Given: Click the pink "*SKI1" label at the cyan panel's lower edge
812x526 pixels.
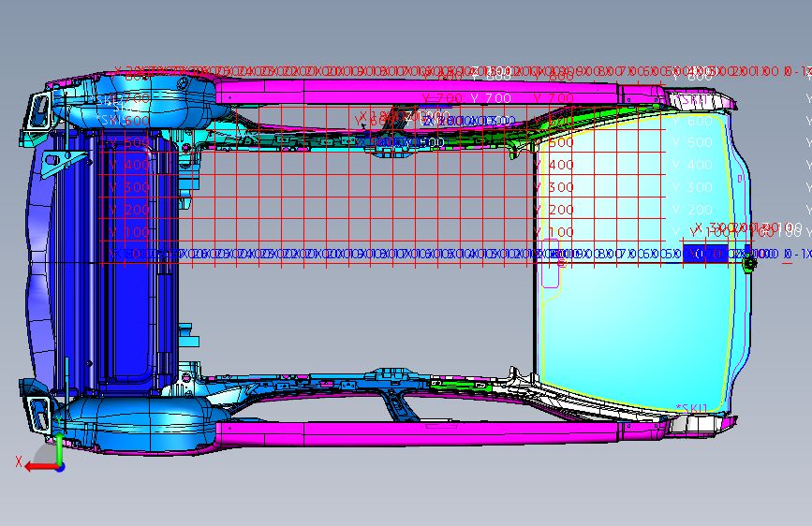Looking at the screenshot, I should pyautogui.click(x=692, y=408).
